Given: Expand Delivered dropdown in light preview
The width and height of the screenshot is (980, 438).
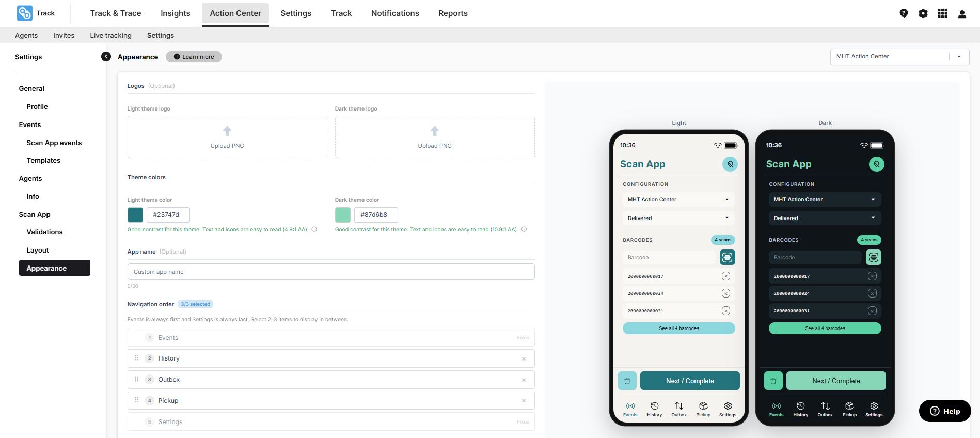Looking at the screenshot, I should (679, 218).
